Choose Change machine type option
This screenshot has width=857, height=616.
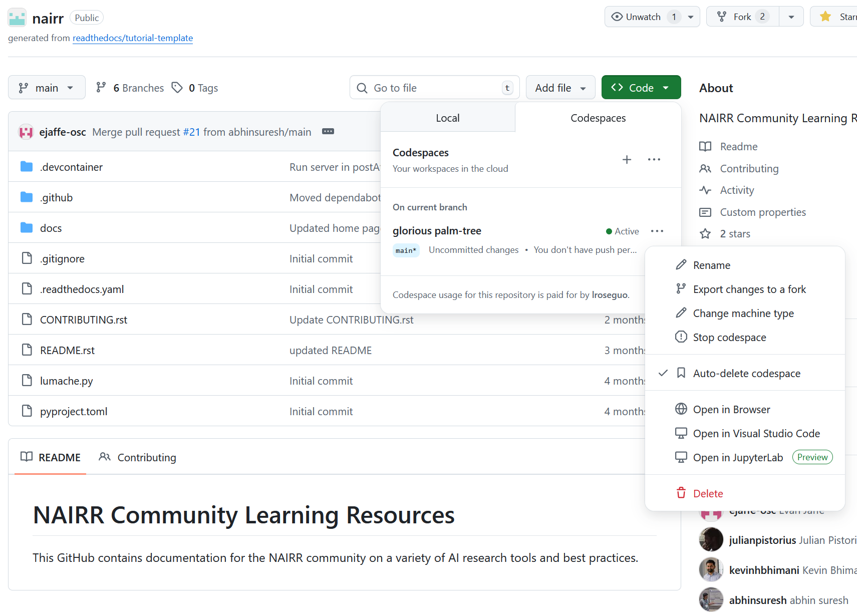pos(745,313)
